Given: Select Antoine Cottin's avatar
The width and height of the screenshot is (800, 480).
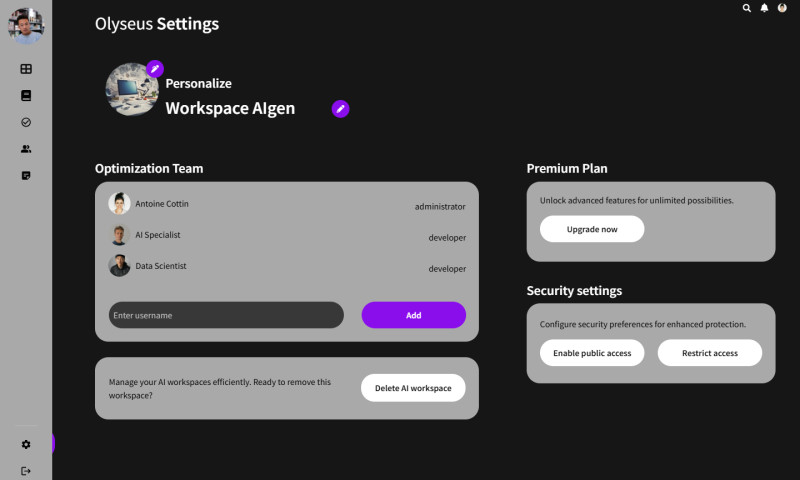Looking at the screenshot, I should pos(119,204).
